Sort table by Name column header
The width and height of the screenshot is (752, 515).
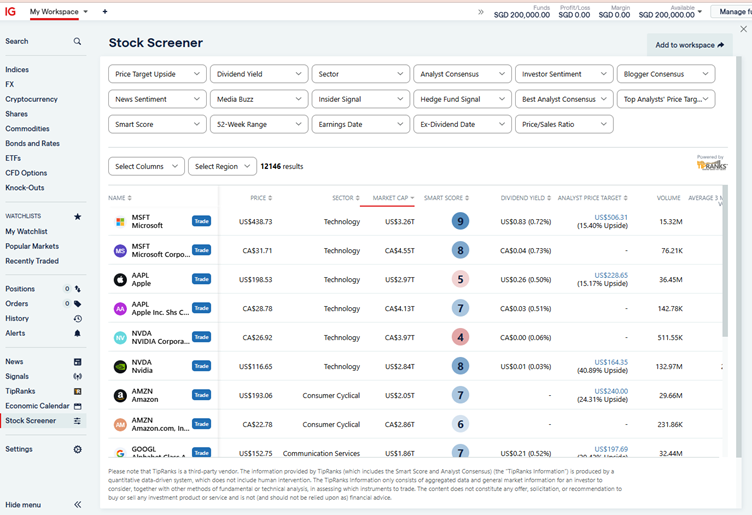119,198
